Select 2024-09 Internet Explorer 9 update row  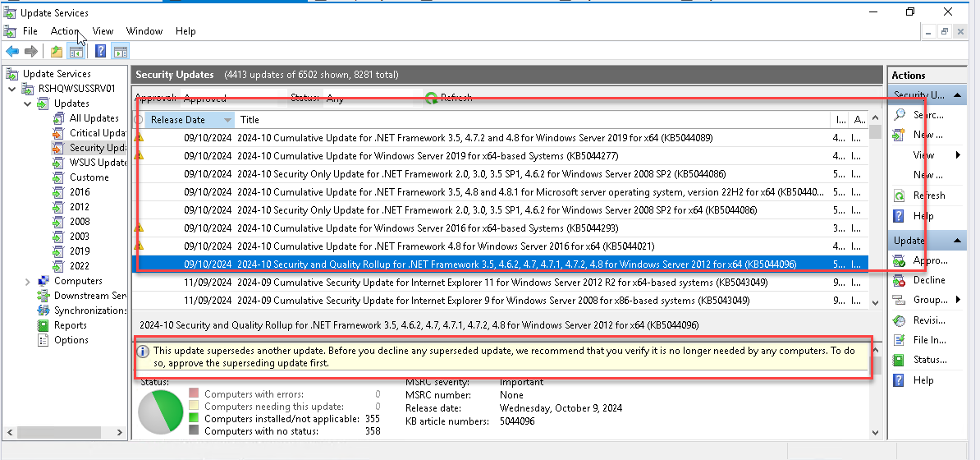pos(501,301)
